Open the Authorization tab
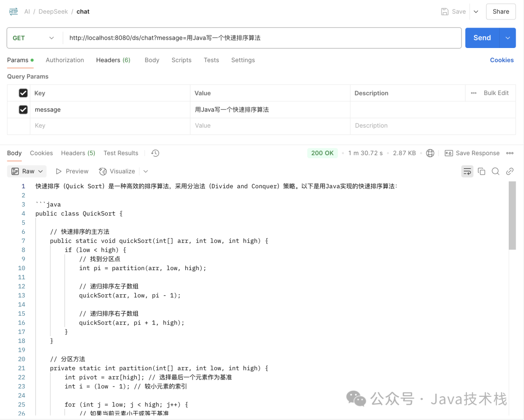This screenshot has height=420, width=524. tap(65, 60)
